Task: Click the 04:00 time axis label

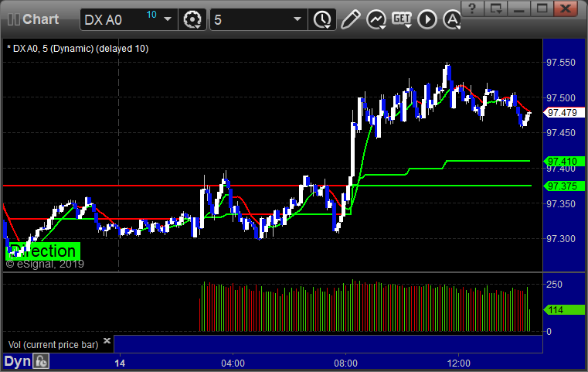Action: (233, 363)
